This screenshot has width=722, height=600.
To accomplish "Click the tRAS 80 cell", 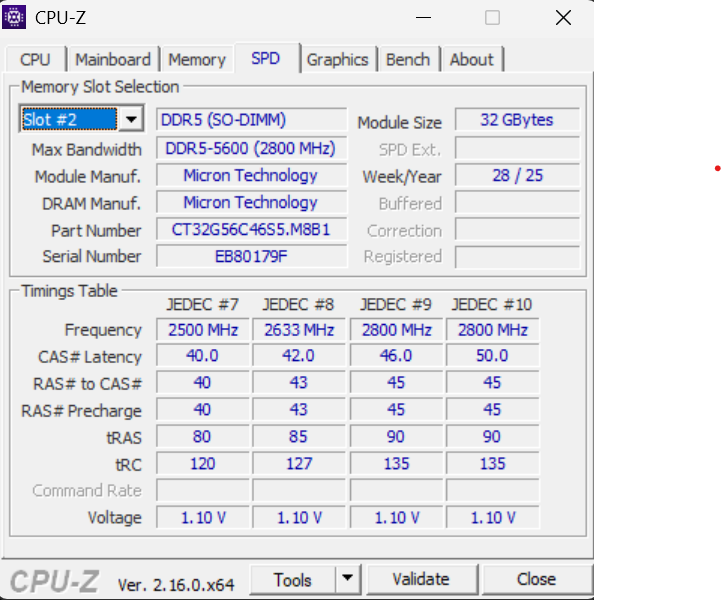I will 203,437.
